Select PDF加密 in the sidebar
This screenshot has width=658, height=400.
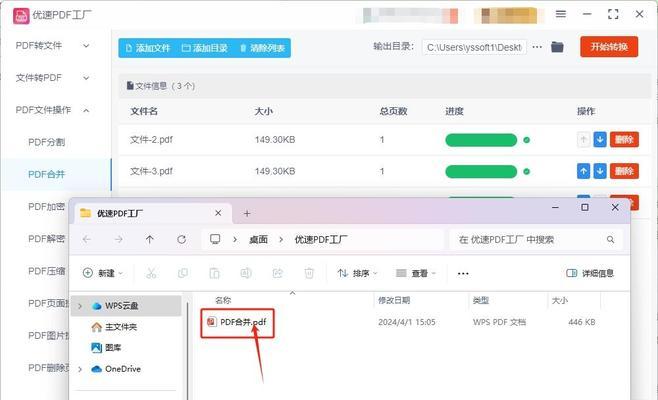tap(47, 207)
